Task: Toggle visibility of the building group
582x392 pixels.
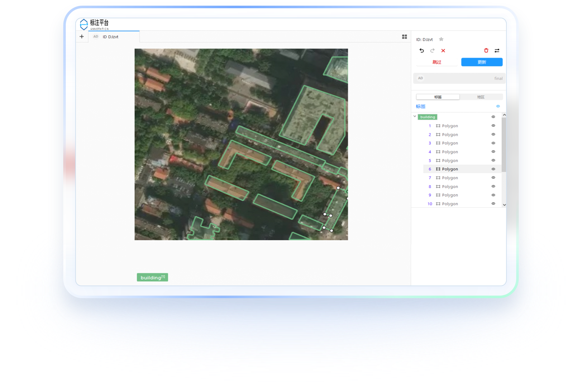Action: tap(493, 117)
